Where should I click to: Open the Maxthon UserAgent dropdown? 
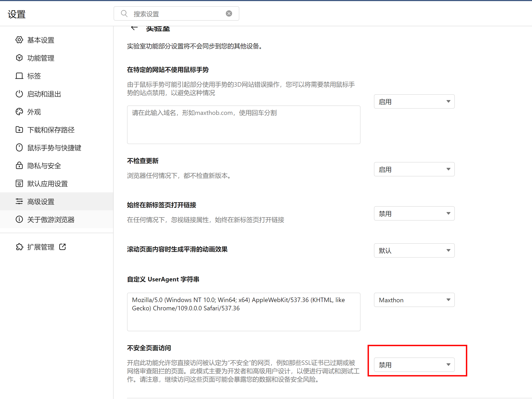[x=414, y=300]
